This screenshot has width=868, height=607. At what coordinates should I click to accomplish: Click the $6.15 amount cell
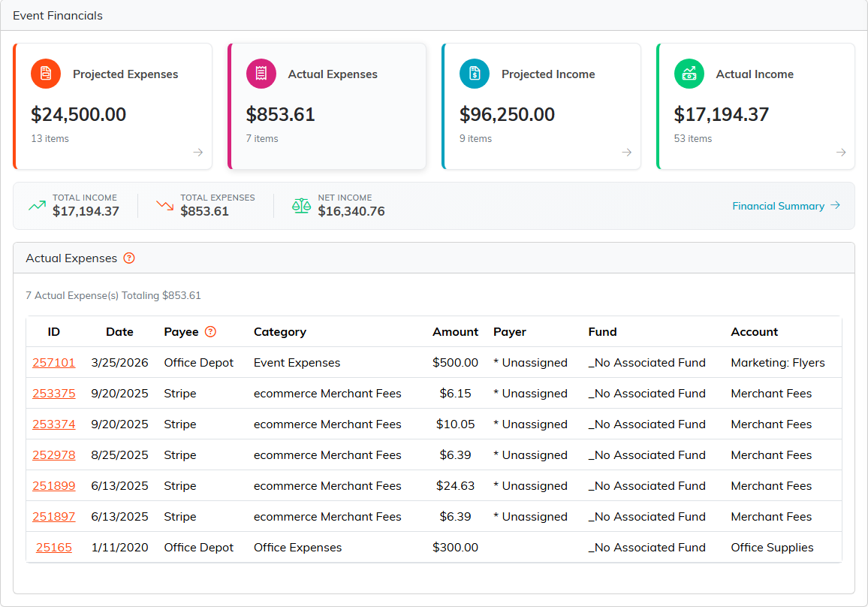(x=455, y=394)
